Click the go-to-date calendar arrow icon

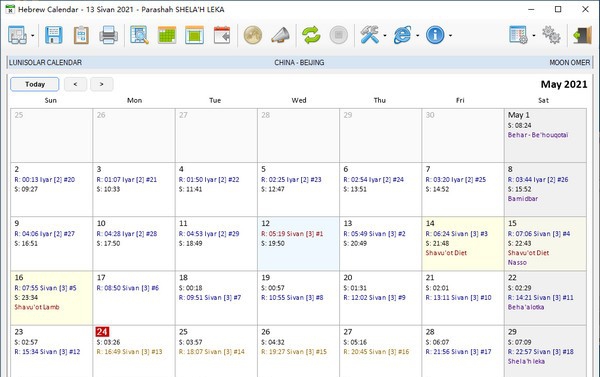pos(222,35)
